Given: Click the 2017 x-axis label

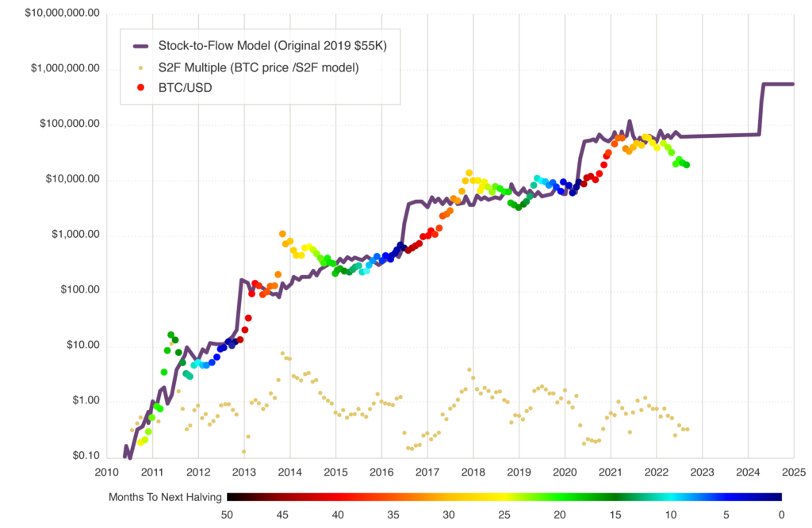Looking at the screenshot, I should 427,472.
